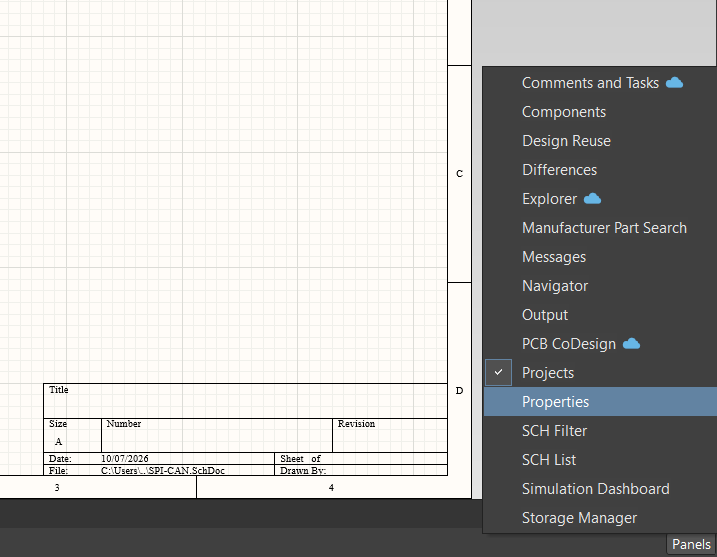Viewport: 717px width, 557px height.
Task: Click the zone number 4 on sheet border
Action: pyautogui.click(x=331, y=487)
